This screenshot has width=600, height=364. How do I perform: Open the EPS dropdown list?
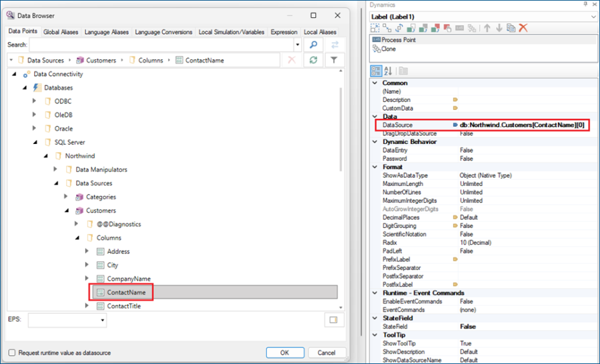tap(102, 321)
